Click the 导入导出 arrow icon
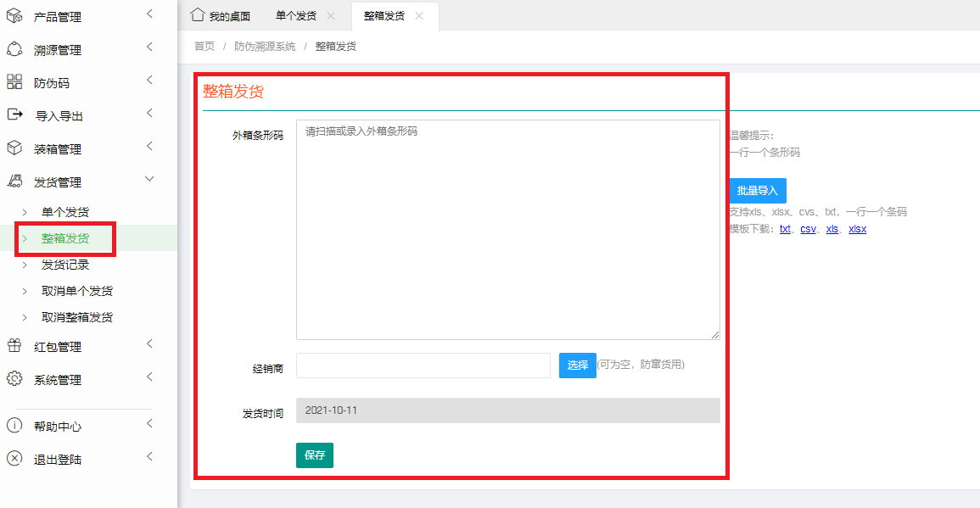This screenshot has height=508, width=980. click(14, 115)
